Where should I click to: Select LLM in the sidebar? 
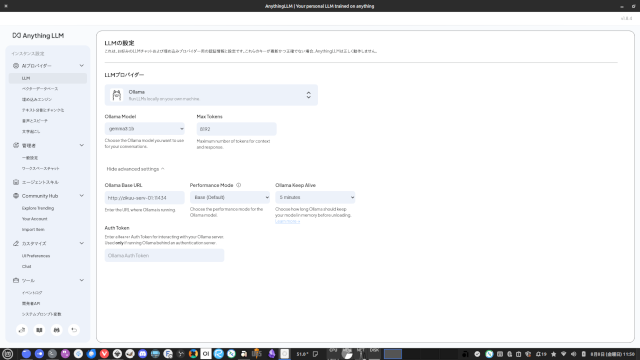coord(48,78)
